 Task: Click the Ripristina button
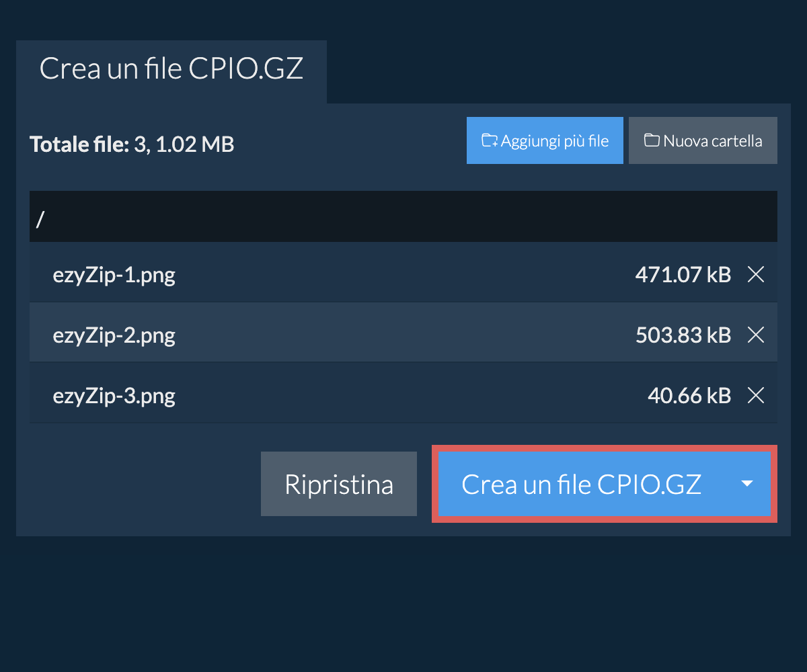339,484
